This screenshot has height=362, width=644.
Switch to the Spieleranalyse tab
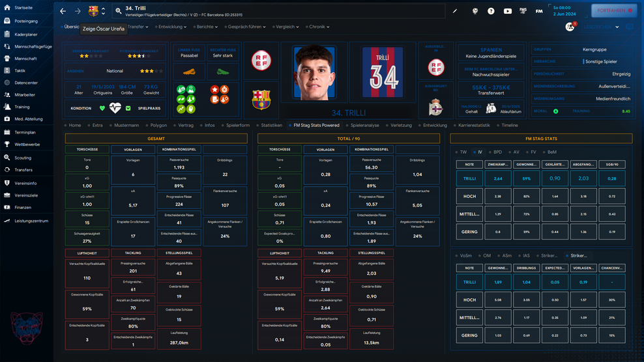tap(364, 125)
